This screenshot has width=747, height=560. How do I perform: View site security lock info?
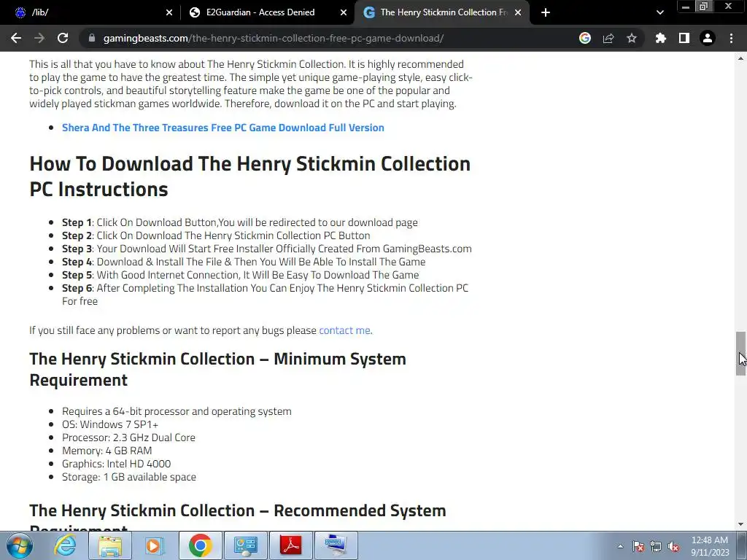92,38
